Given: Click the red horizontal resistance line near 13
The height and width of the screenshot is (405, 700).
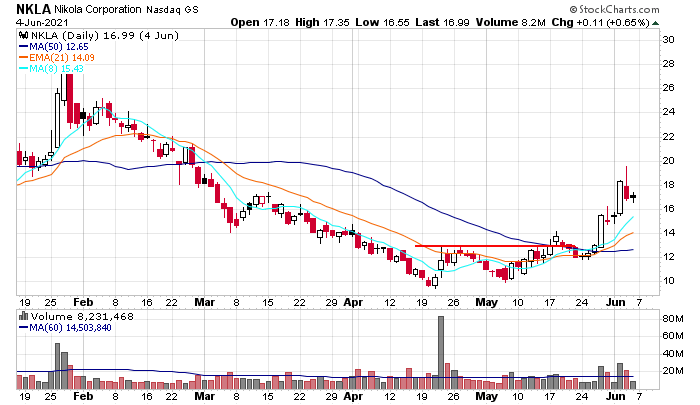Looking at the screenshot, I should pyautogui.click(x=494, y=246).
